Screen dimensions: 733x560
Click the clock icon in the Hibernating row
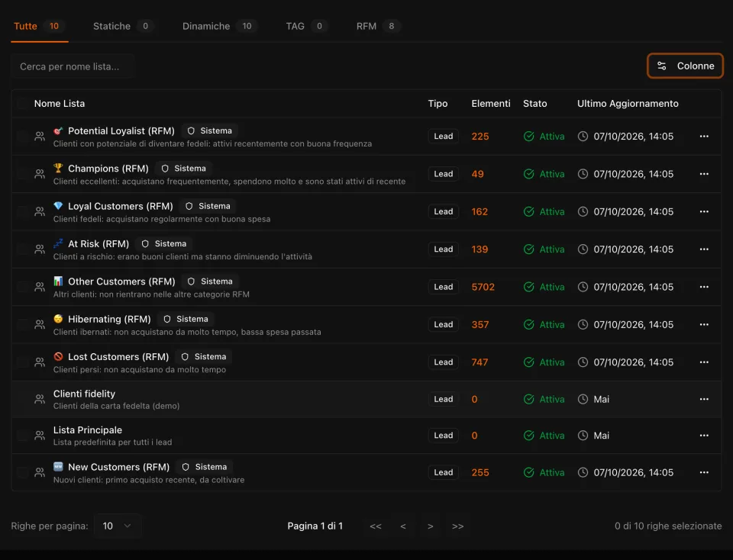pyautogui.click(x=583, y=324)
